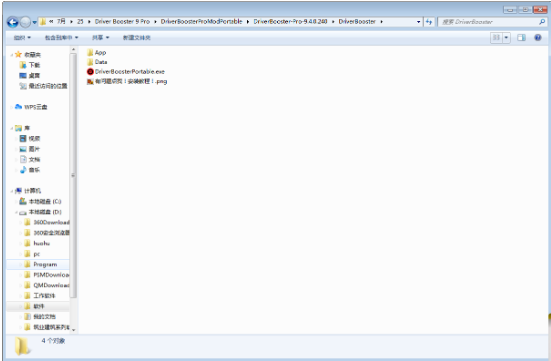Minimize the Explorer window
Viewport: 551px width, 361px height.
pos(510,10)
